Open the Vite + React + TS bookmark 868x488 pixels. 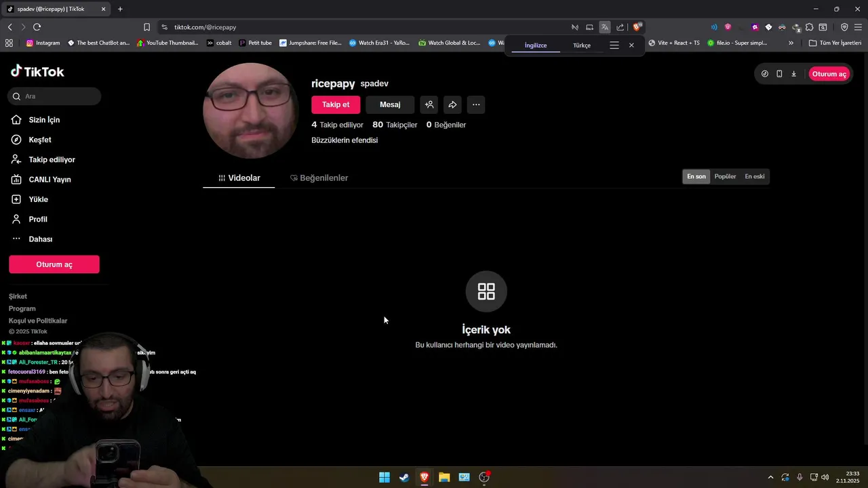click(674, 43)
